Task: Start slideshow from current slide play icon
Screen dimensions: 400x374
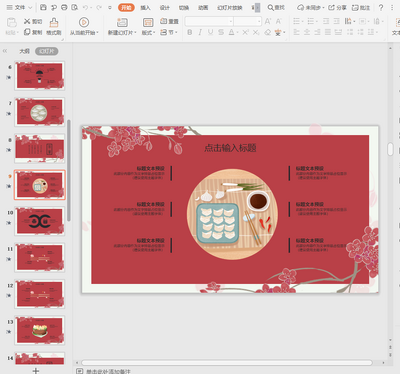Action: [84, 22]
